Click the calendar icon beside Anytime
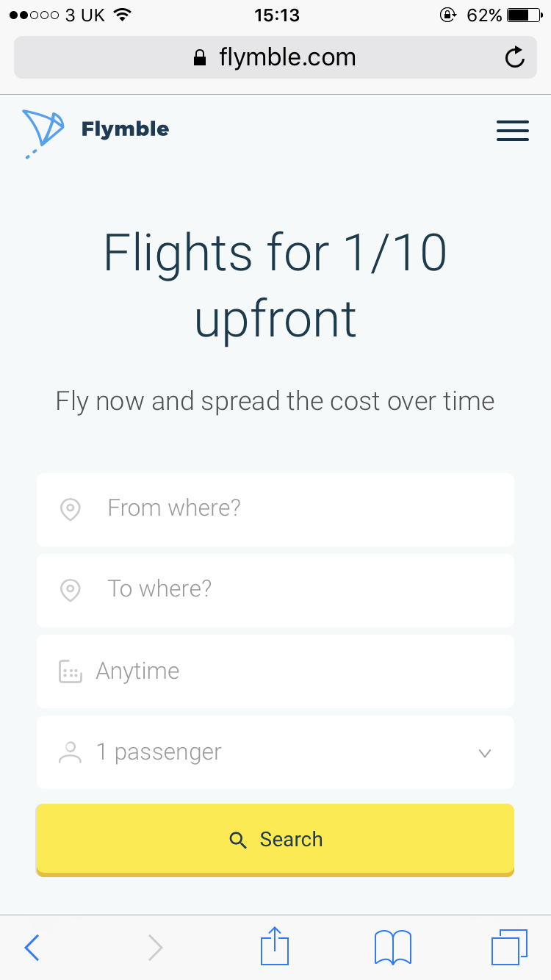Image resolution: width=551 pixels, height=980 pixels. click(x=70, y=671)
